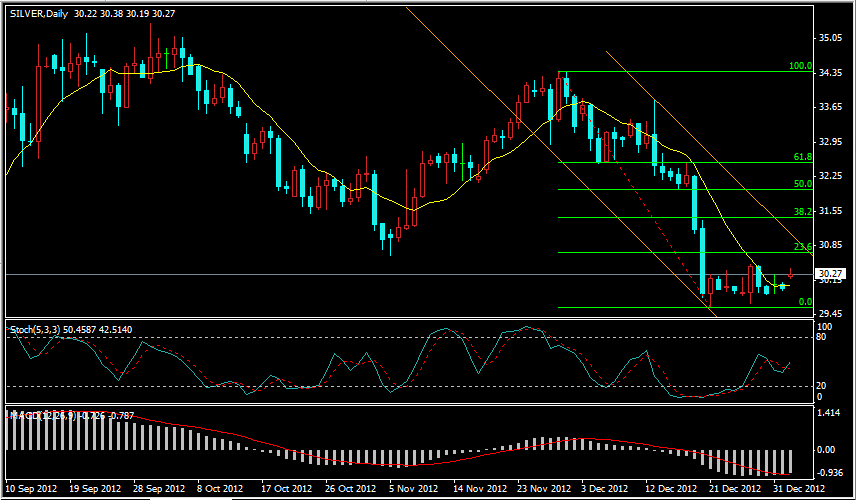Image resolution: width=856 pixels, height=500 pixels.
Task: Click the MACD indicator label
Action: [x=28, y=413]
